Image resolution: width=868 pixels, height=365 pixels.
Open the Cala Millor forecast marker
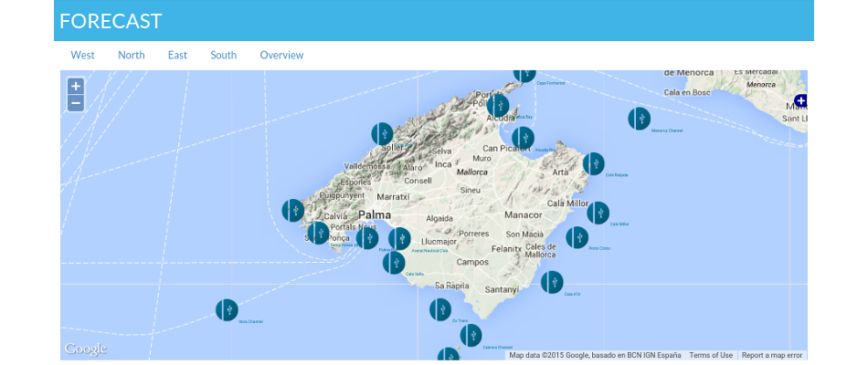tap(598, 213)
